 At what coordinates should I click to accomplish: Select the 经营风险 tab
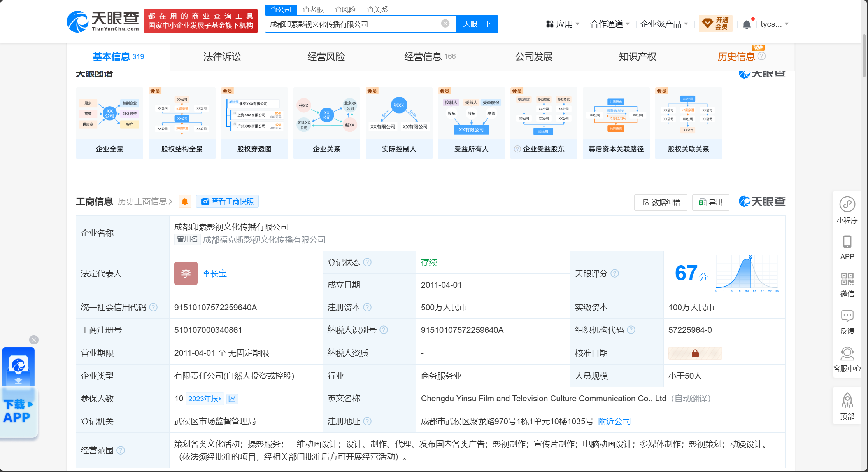pyautogui.click(x=326, y=57)
